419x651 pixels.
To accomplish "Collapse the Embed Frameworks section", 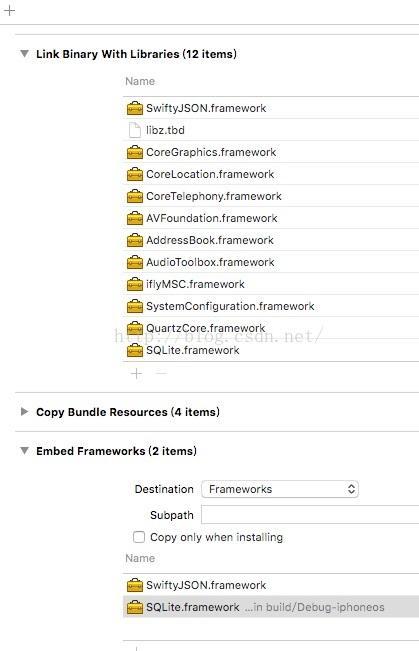I will pos(25,451).
